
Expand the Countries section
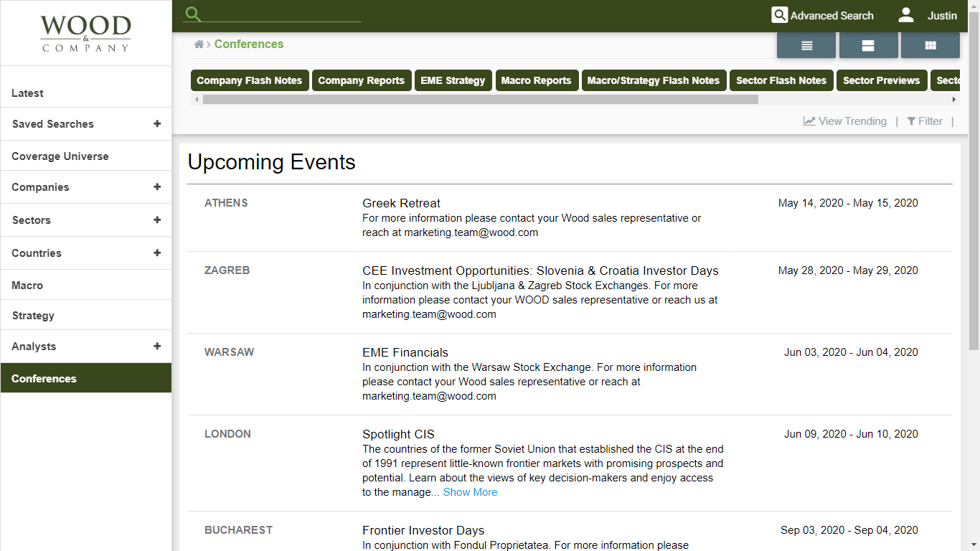pos(157,253)
